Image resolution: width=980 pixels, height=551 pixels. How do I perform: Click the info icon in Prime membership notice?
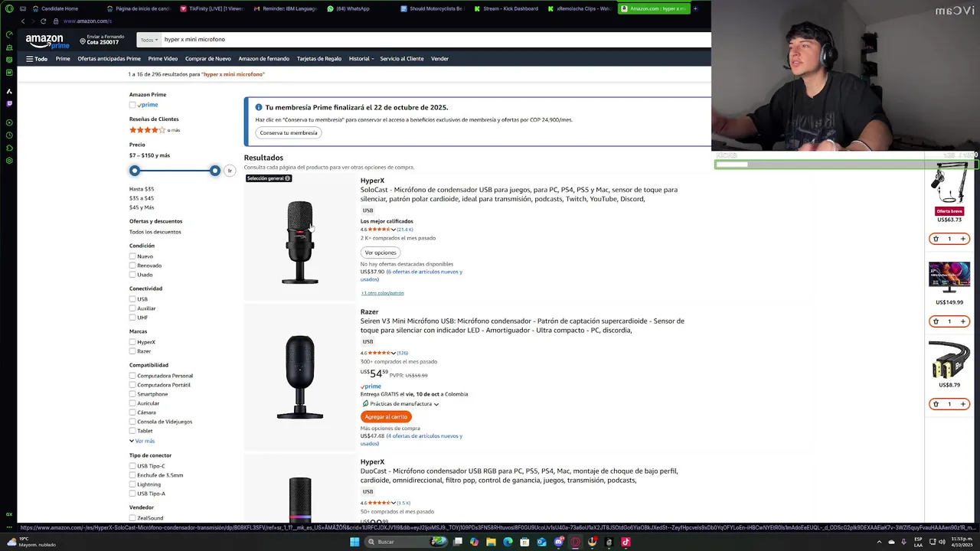tap(259, 107)
